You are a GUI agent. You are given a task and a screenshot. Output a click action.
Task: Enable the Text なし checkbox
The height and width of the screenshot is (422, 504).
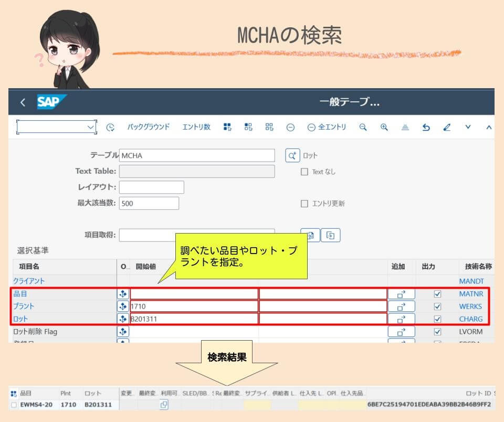click(303, 172)
